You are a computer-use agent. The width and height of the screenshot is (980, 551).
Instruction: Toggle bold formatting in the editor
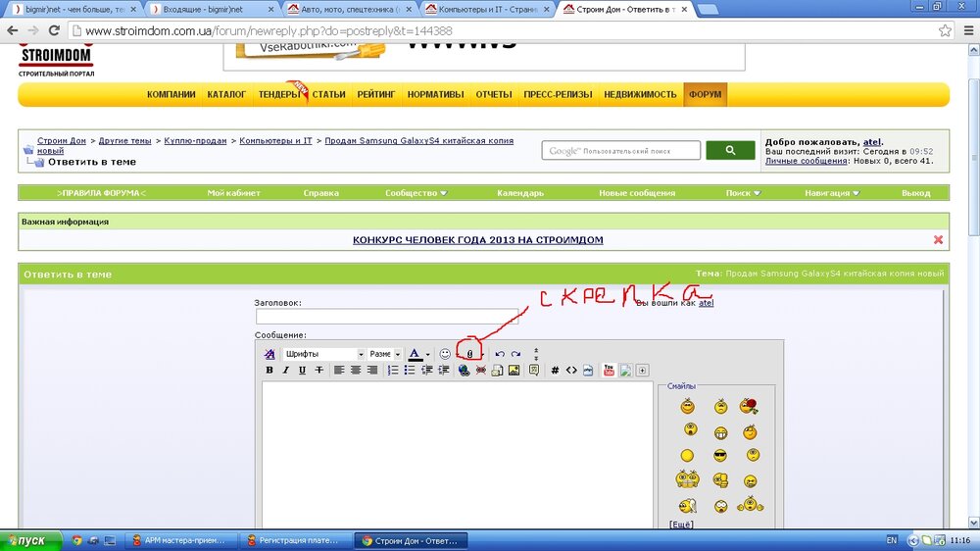[x=269, y=371]
